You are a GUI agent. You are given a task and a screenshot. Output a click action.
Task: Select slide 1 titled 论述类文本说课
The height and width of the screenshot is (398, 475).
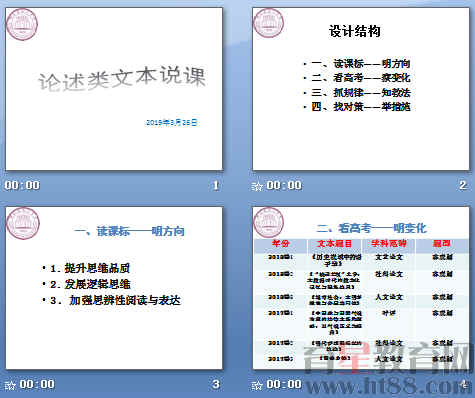point(114,89)
